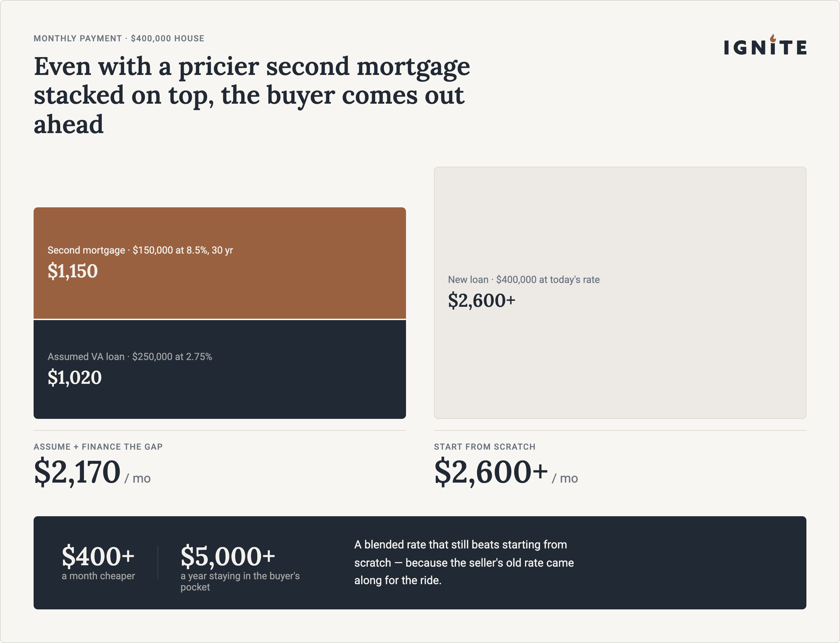Click the New loan $400,000 at today's rate label
The height and width of the screenshot is (643, 840).
click(x=524, y=279)
